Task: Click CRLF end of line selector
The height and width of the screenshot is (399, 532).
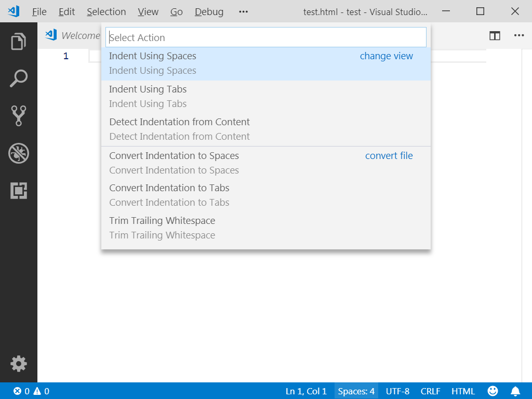Action: tap(431, 391)
